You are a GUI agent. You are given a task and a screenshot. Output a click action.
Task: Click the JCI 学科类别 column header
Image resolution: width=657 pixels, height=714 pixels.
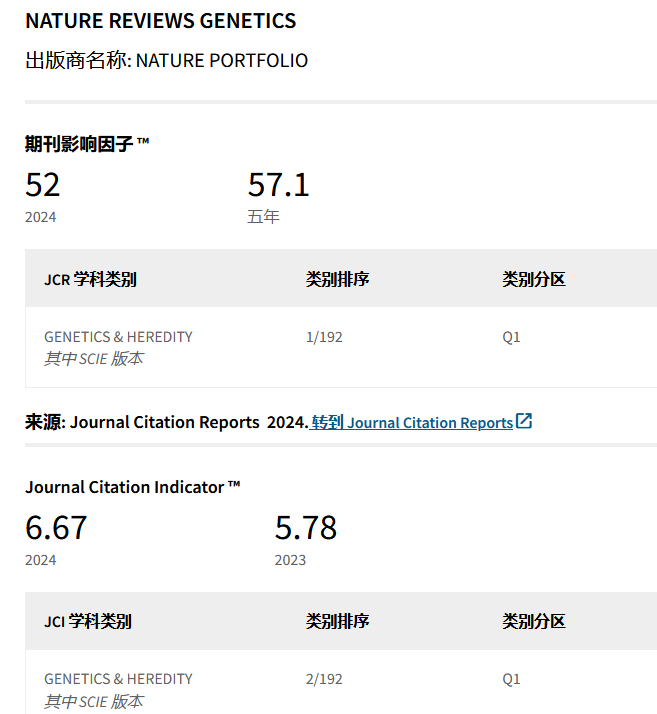pyautogui.click(x=87, y=621)
